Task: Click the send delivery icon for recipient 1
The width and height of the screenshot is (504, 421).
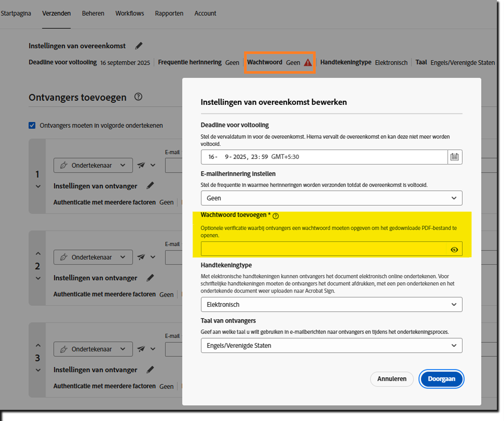Action: click(141, 165)
